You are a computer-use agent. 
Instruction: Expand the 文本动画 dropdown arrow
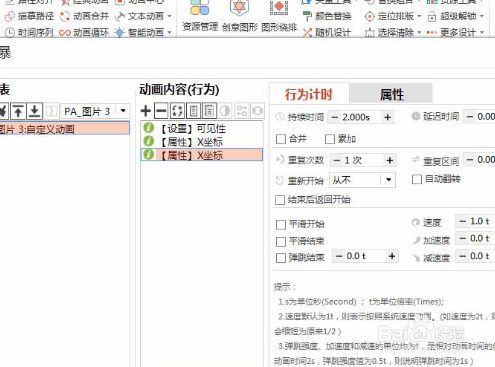(169, 16)
